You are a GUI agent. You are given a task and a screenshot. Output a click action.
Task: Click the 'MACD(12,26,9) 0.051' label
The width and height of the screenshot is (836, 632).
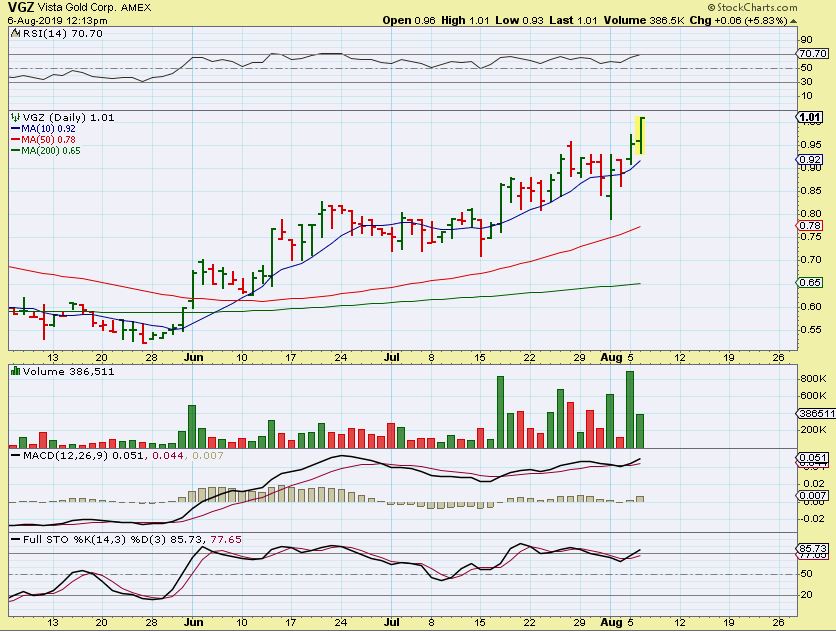point(83,455)
